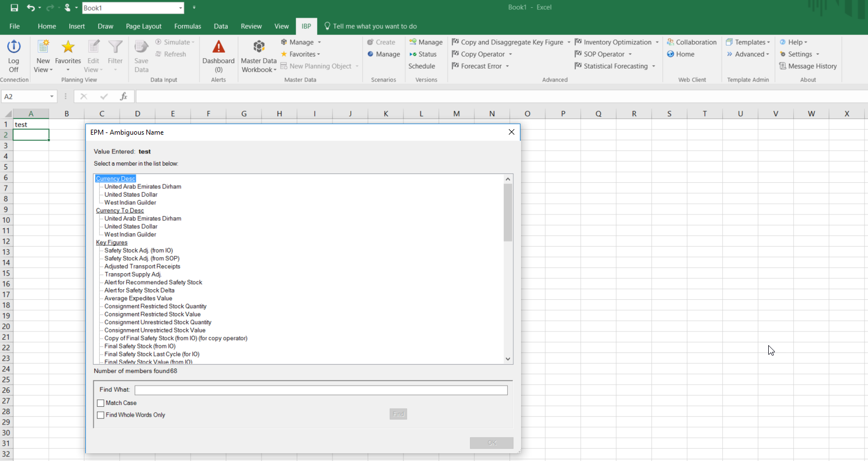Click the Insert Function fx icon
Image resolution: width=868 pixels, height=461 pixels.
tap(124, 96)
